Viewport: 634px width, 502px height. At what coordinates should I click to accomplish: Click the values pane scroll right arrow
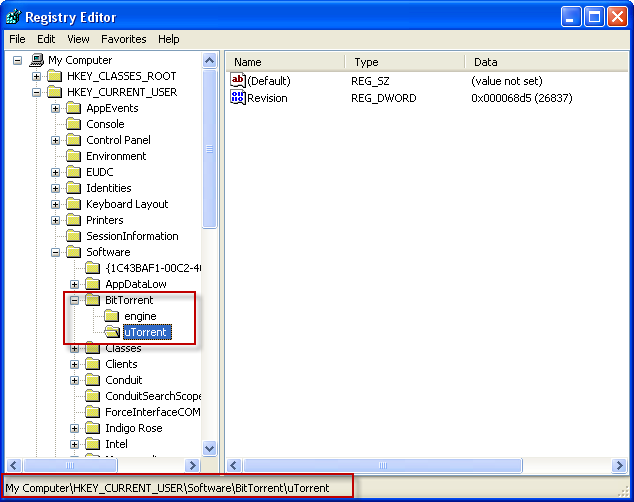(619, 466)
